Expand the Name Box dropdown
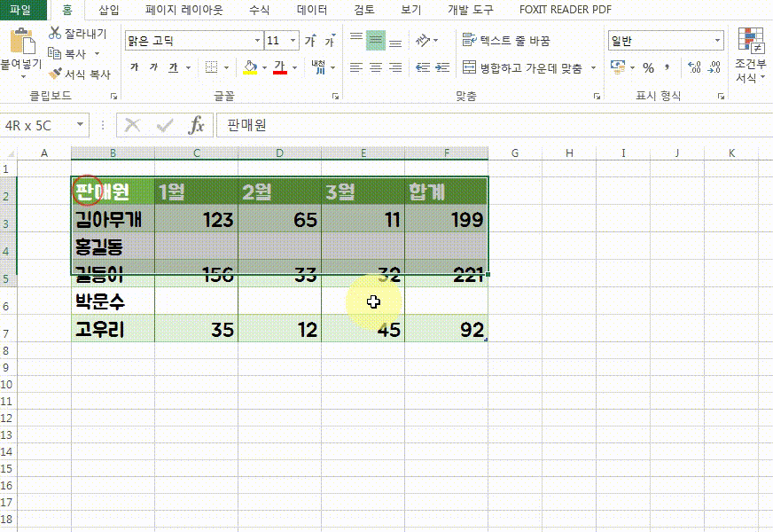The width and height of the screenshot is (773, 532). 80,125
